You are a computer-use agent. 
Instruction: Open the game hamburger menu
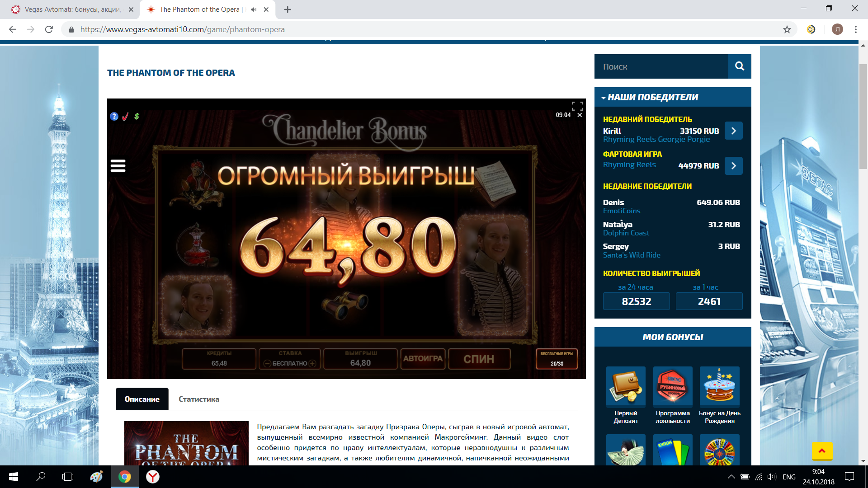(118, 166)
